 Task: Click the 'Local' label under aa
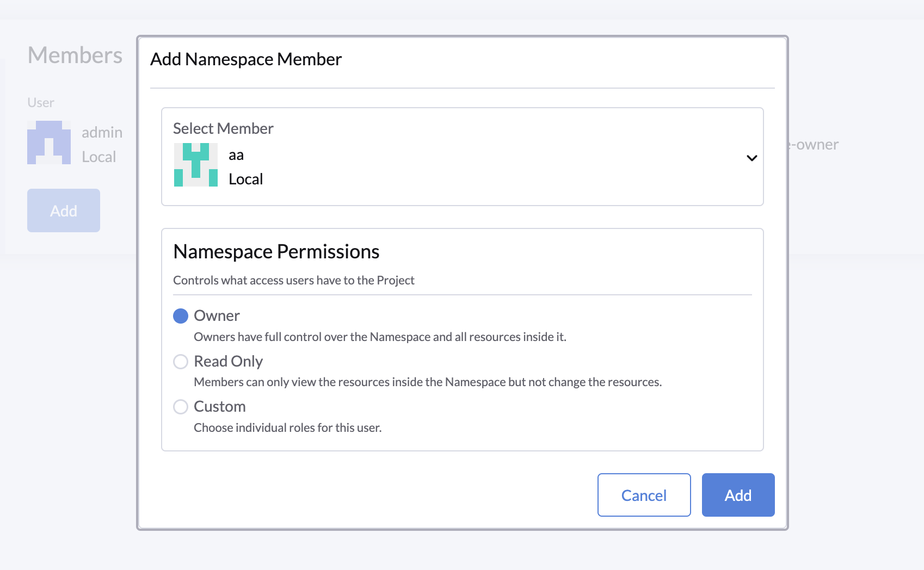245,179
